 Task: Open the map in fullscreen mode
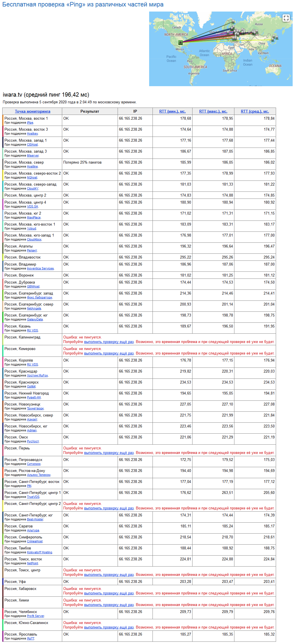click(286, 18)
